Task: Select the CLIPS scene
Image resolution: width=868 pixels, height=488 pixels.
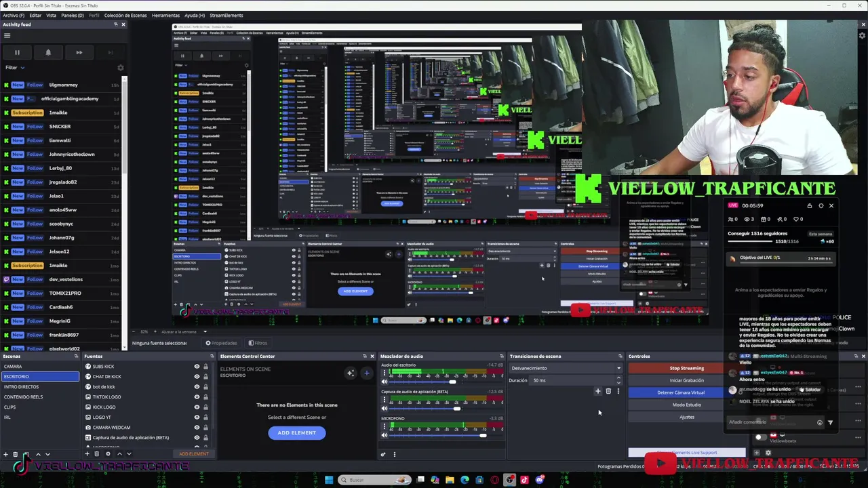Action: (40, 407)
